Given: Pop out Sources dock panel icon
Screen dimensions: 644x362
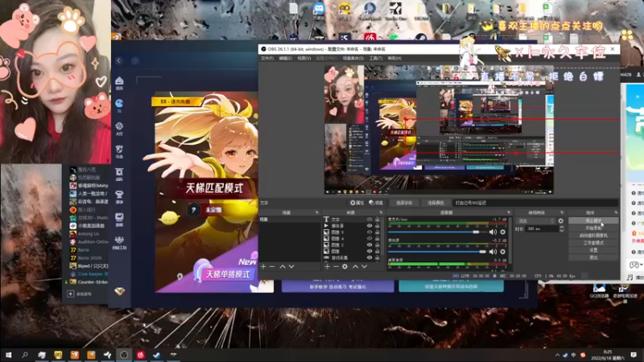Looking at the screenshot, I should [381, 212].
